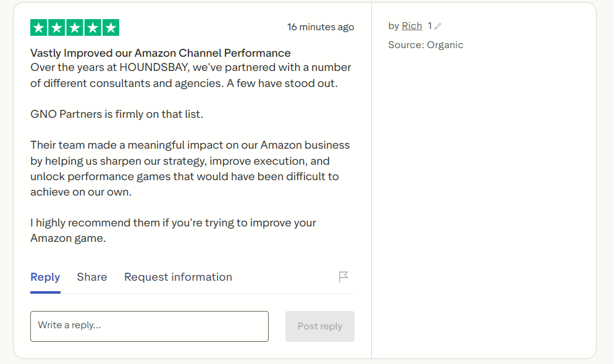Click the first green star in the rating
The height and width of the screenshot is (364, 614).
(38, 28)
